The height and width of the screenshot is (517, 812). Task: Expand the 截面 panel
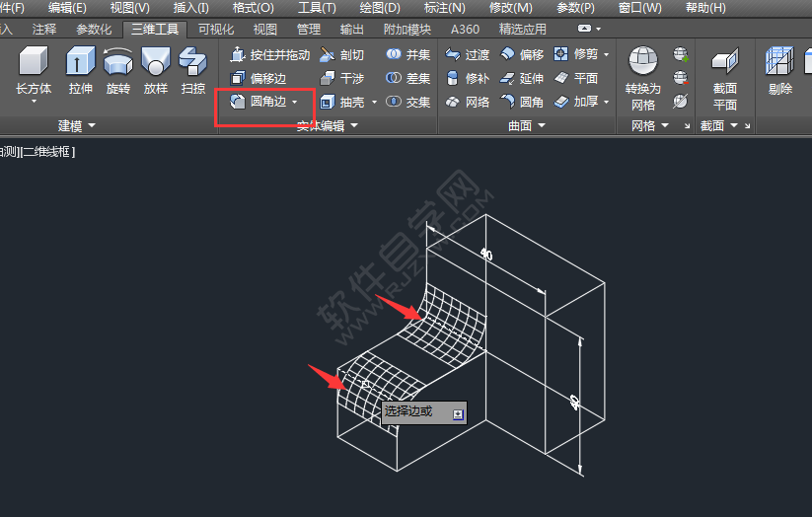coord(719,125)
